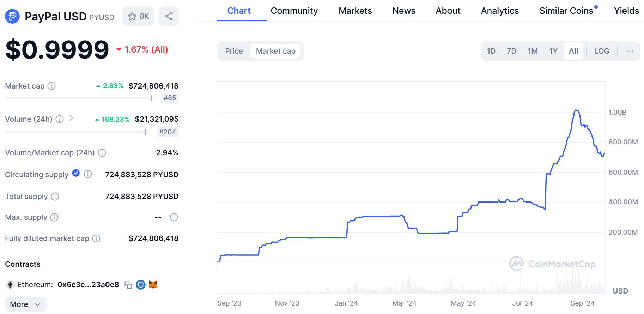Screen dimensions: 644x314
Task: Add token to MetaMask fox icon
Action: (x=153, y=284)
